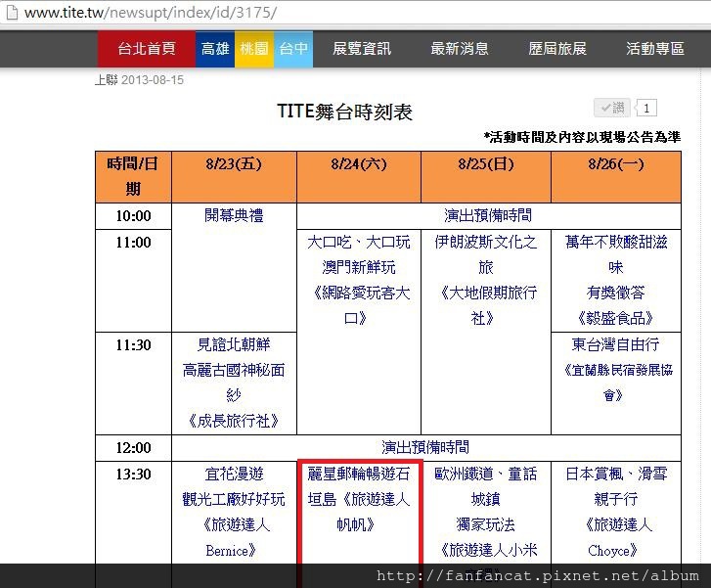The height and width of the screenshot is (588, 711).
Task: Click the 時間/日期 header cell
Action: (x=133, y=177)
